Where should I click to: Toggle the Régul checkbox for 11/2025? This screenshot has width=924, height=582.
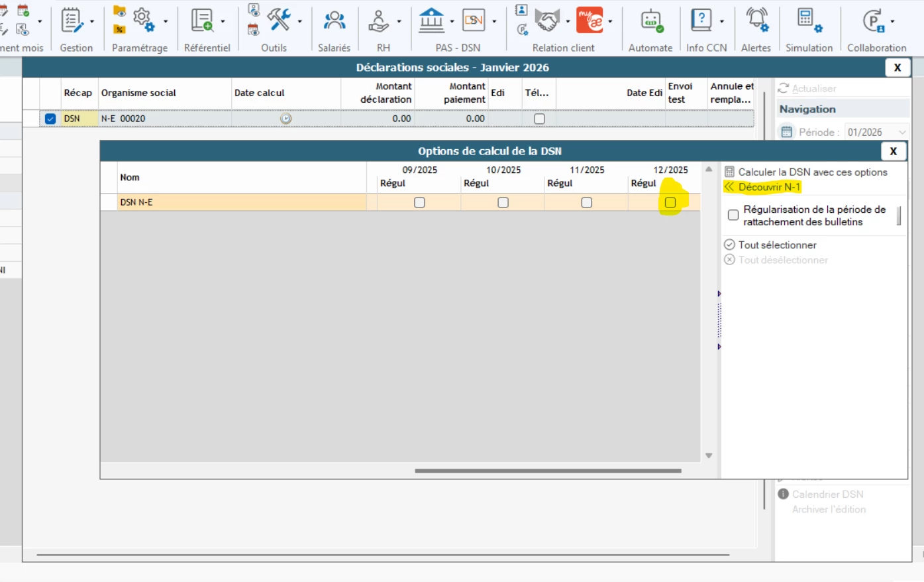coord(586,202)
